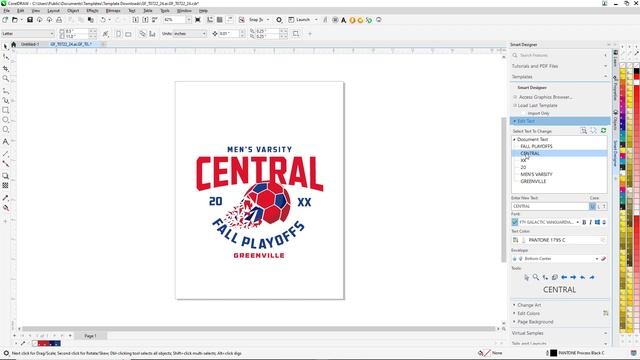Click the PANTONE Process Black C outline swatch
Image resolution: width=640 pixels, height=360 pixels.
click(553, 353)
